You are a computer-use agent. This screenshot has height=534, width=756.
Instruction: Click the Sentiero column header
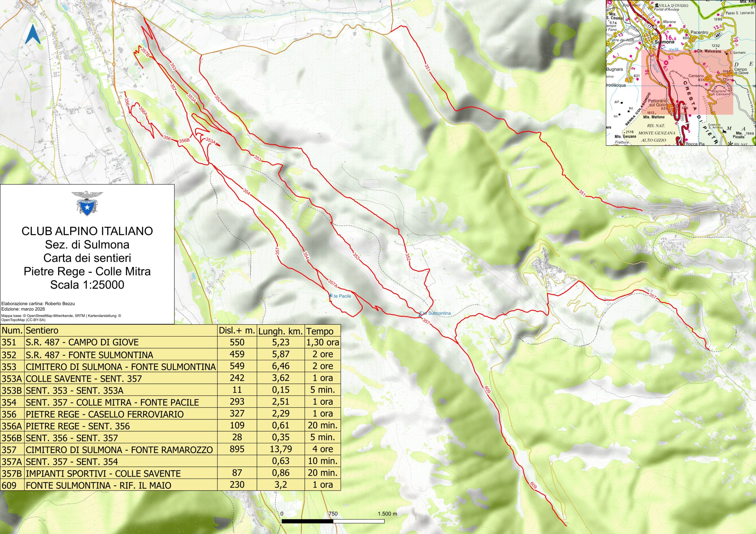(42, 330)
